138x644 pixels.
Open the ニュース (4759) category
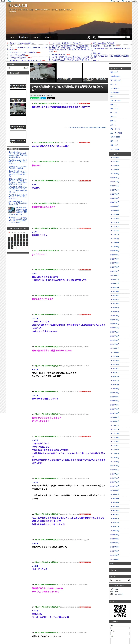[116, 133]
